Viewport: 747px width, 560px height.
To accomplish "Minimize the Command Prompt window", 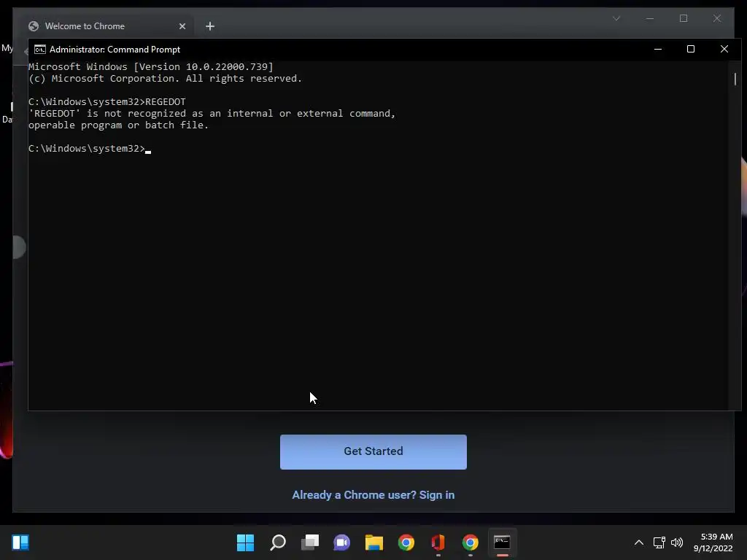I will (x=658, y=49).
